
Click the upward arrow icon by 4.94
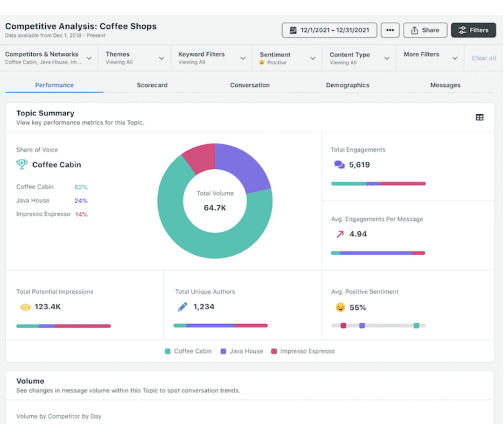(x=340, y=234)
